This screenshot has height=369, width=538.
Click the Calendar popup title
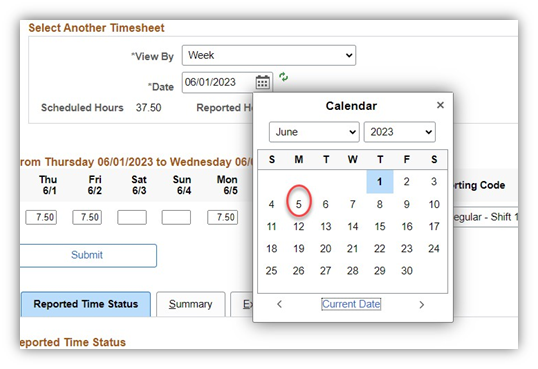point(351,106)
